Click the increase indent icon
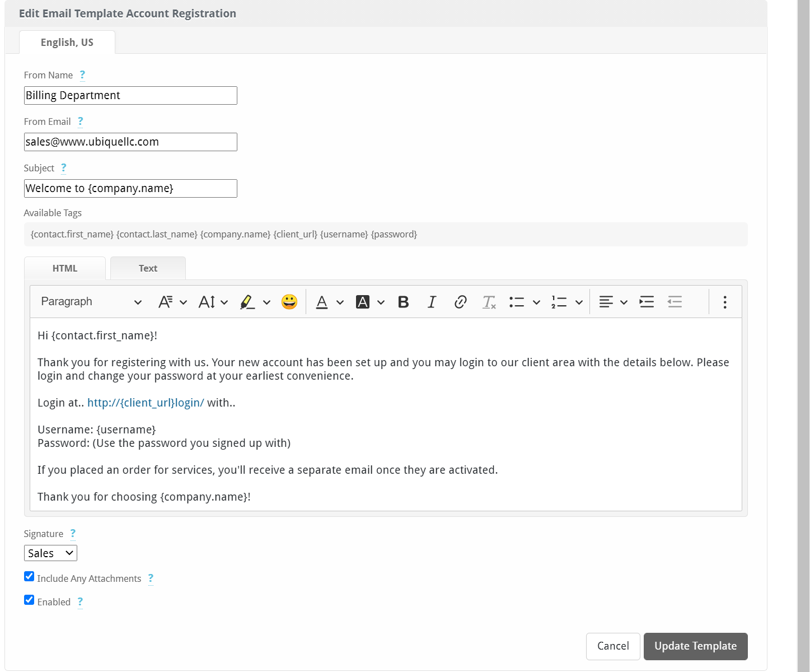Image resolution: width=810 pixels, height=672 pixels. pyautogui.click(x=647, y=302)
